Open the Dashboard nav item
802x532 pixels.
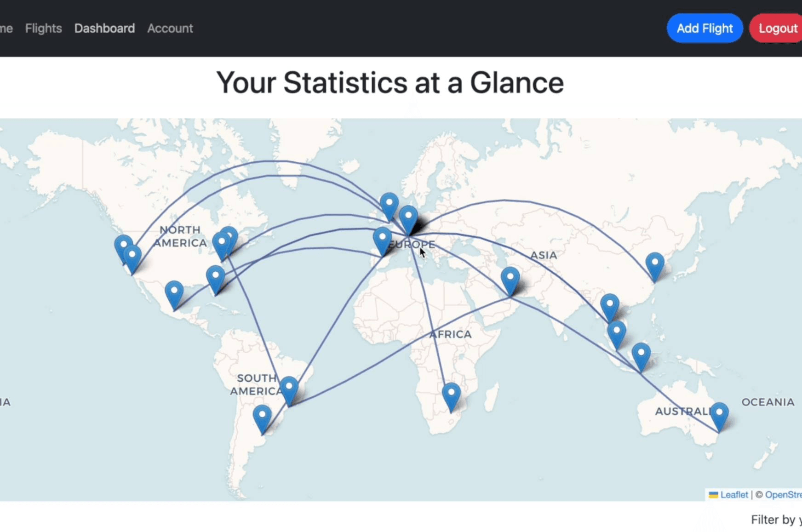(104, 29)
